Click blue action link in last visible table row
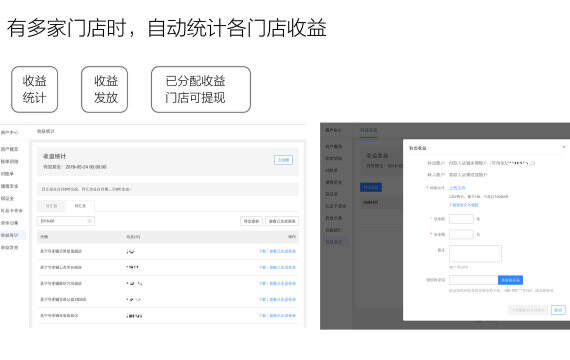The image size is (570, 360). click(x=278, y=316)
